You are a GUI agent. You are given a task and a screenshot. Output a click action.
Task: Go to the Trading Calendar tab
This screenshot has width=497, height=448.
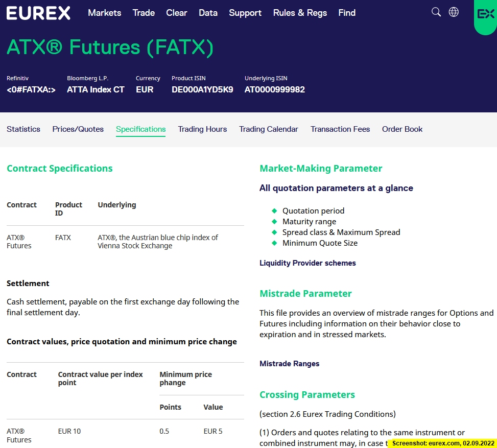(x=269, y=129)
